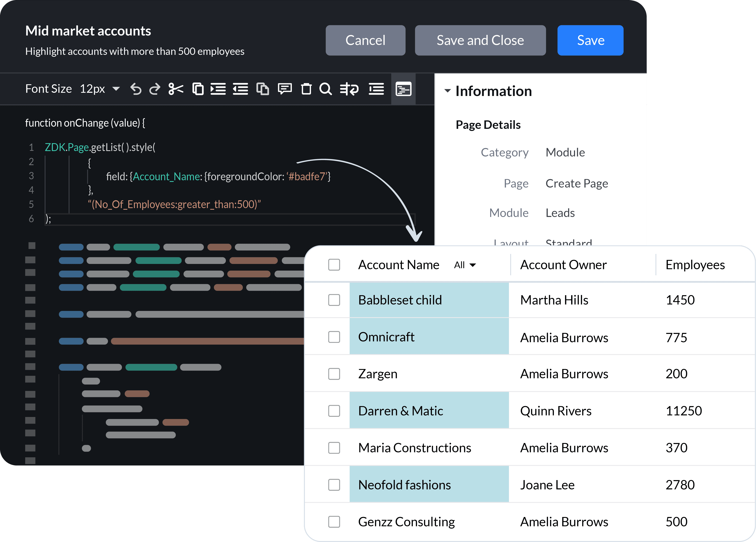The image size is (756, 542).
Task: Open the Account Name All filter dropdown
Action: click(465, 265)
